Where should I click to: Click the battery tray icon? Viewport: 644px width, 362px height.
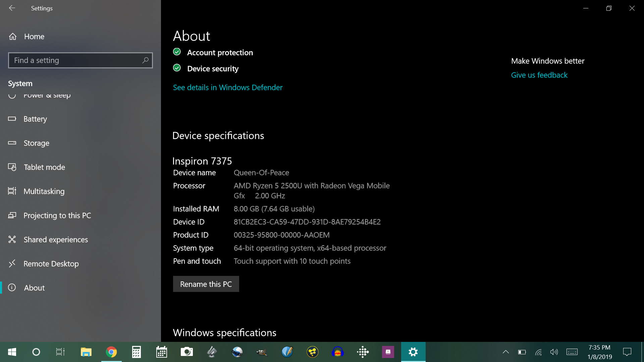pyautogui.click(x=522, y=352)
